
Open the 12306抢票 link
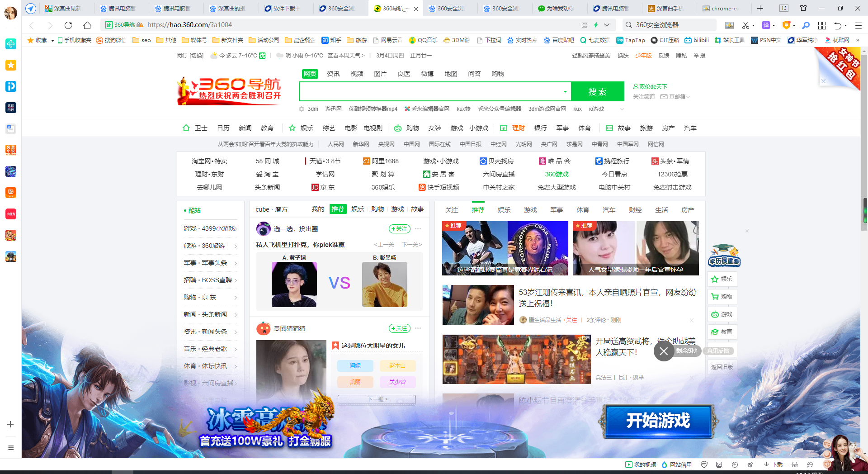coord(672,174)
